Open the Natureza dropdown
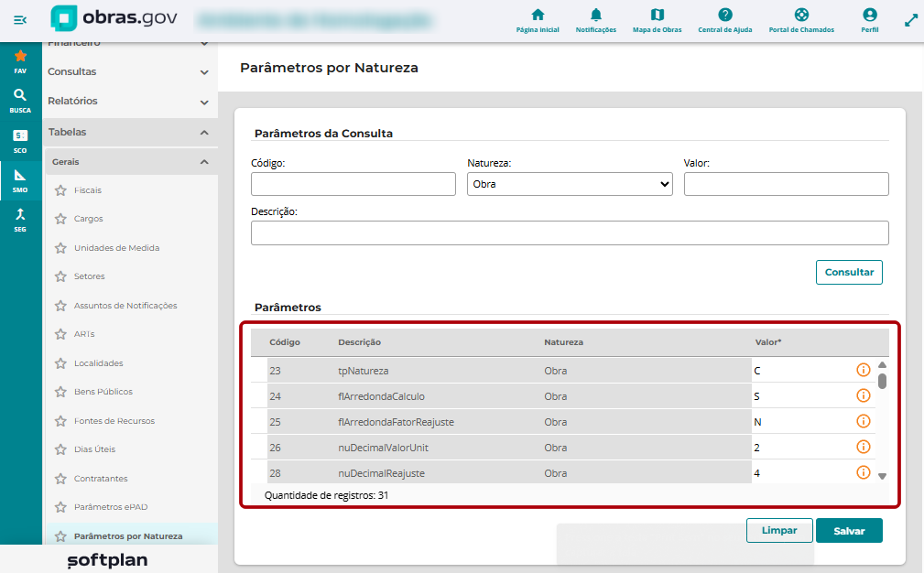924x573 pixels. point(570,184)
